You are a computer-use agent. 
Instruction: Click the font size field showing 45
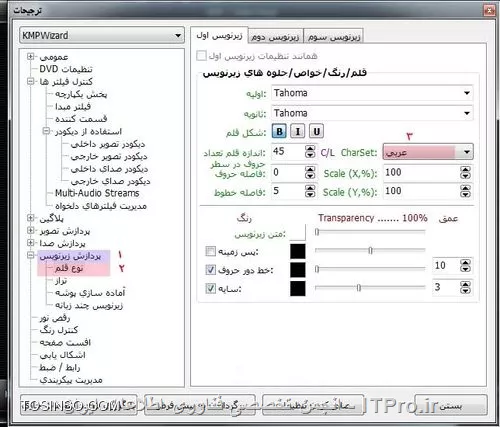[x=288, y=152]
